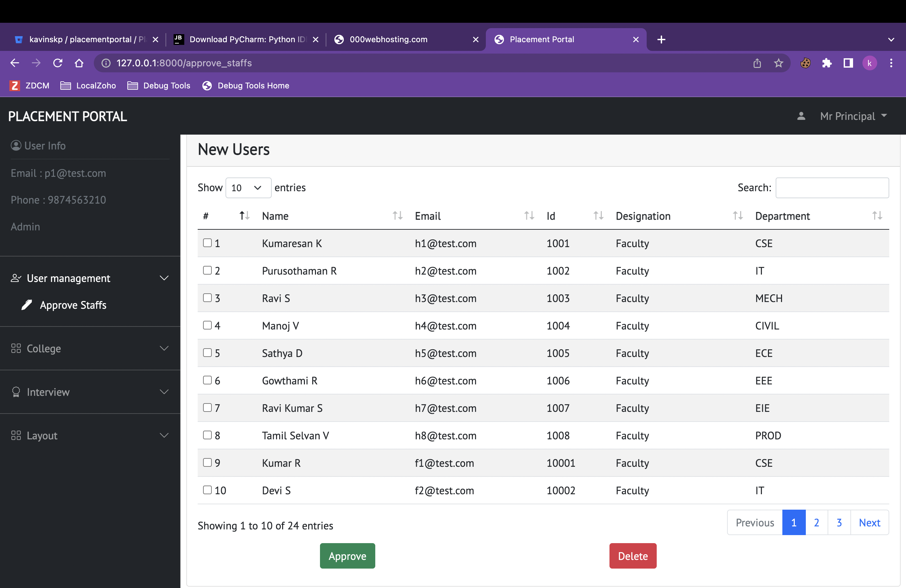
Task: Select the checkbox for Manoj V
Action: (207, 325)
